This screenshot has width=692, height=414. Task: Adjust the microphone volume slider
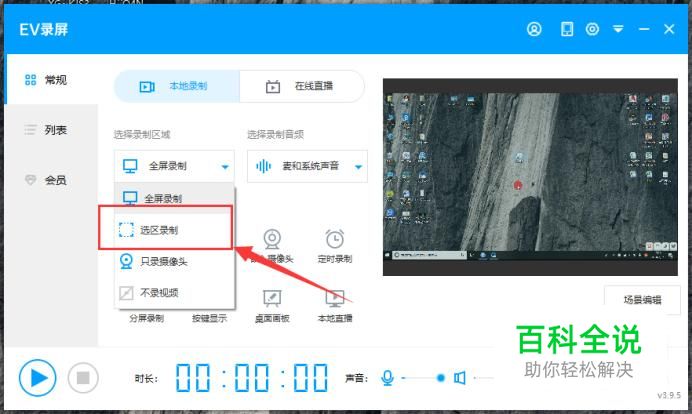coord(424,378)
